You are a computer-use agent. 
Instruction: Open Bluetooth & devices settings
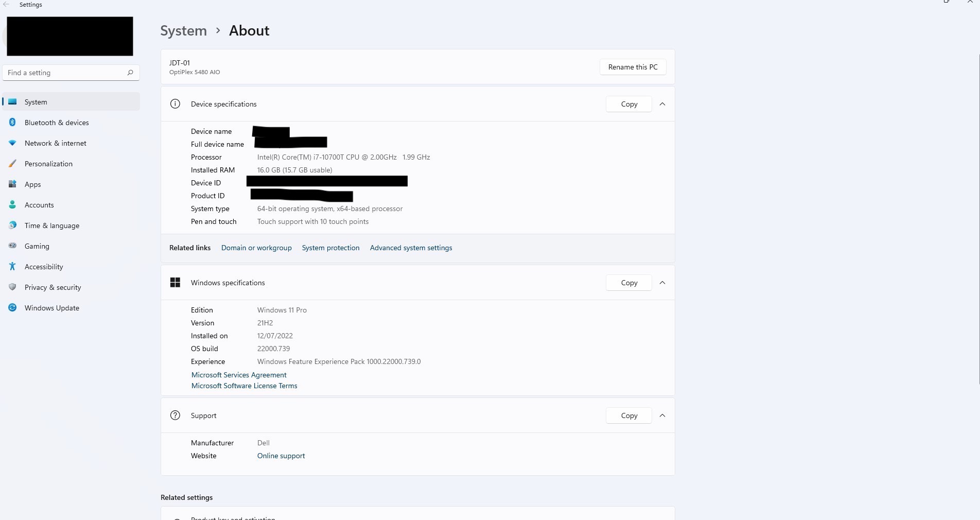(x=71, y=123)
